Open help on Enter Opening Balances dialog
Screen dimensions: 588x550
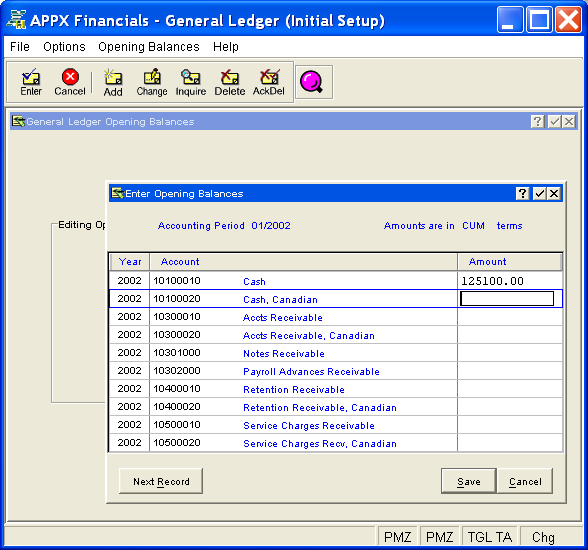coord(522,193)
